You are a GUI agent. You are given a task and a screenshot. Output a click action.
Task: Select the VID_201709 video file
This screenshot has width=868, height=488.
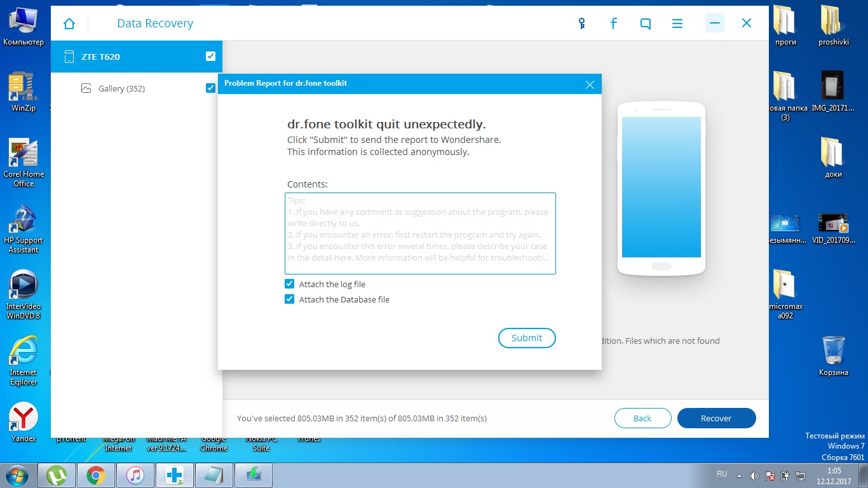833,229
